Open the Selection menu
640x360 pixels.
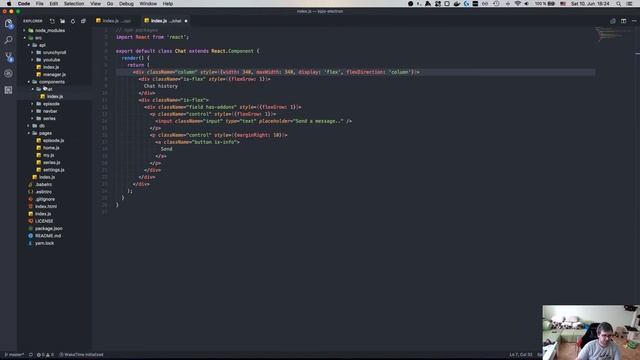tap(74, 4)
